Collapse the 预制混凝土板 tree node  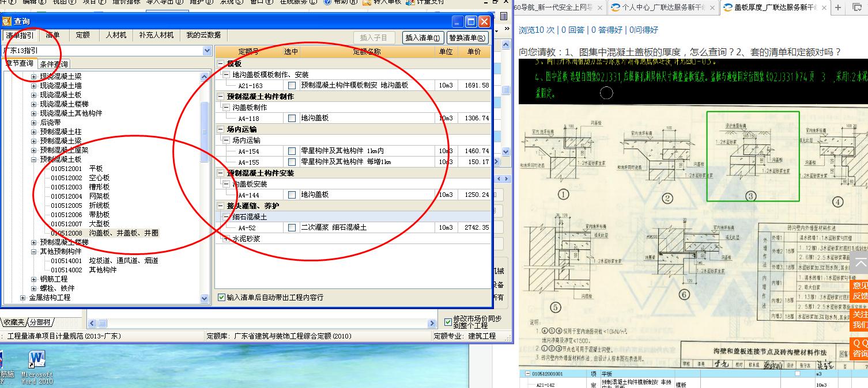34,159
